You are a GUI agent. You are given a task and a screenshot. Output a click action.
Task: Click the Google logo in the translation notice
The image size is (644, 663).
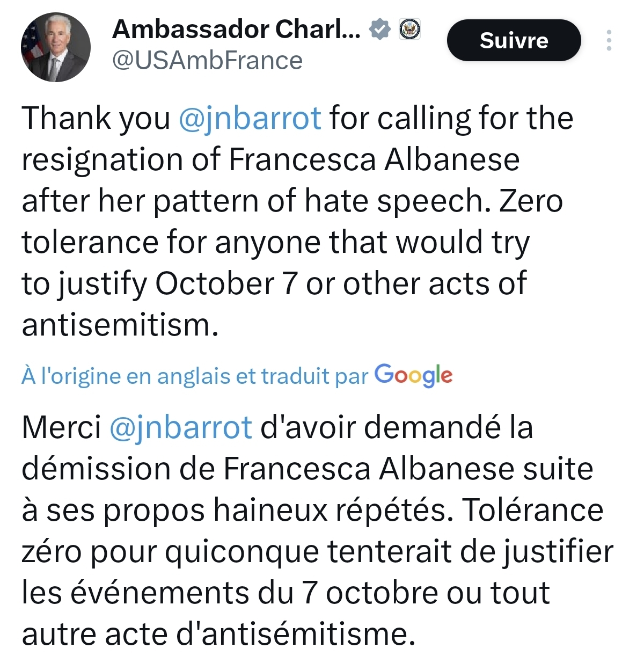[413, 375]
